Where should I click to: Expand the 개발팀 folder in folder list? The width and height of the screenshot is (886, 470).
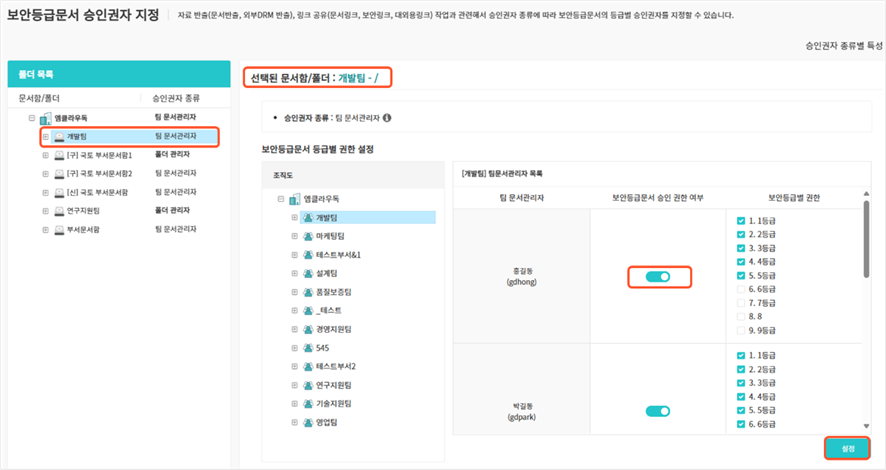tap(45, 136)
